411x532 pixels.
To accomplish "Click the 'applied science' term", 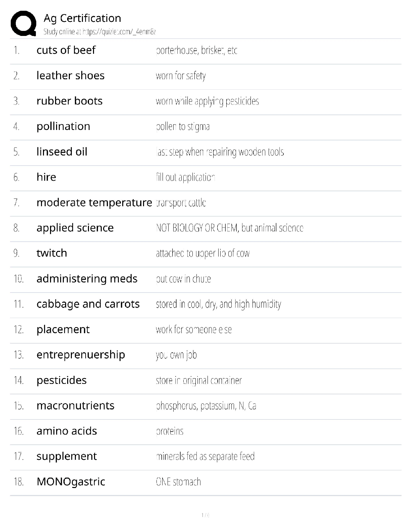I will tap(75, 228).
